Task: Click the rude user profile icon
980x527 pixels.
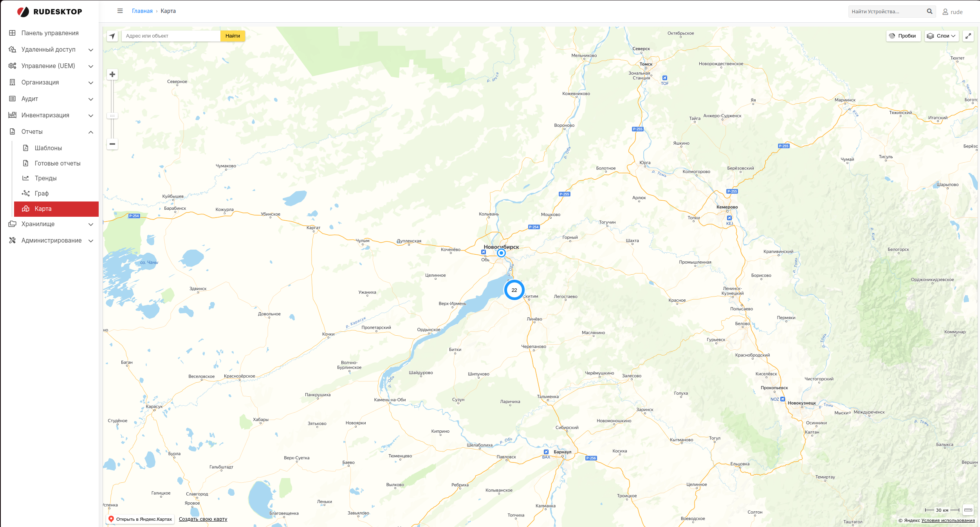Action: tap(945, 12)
